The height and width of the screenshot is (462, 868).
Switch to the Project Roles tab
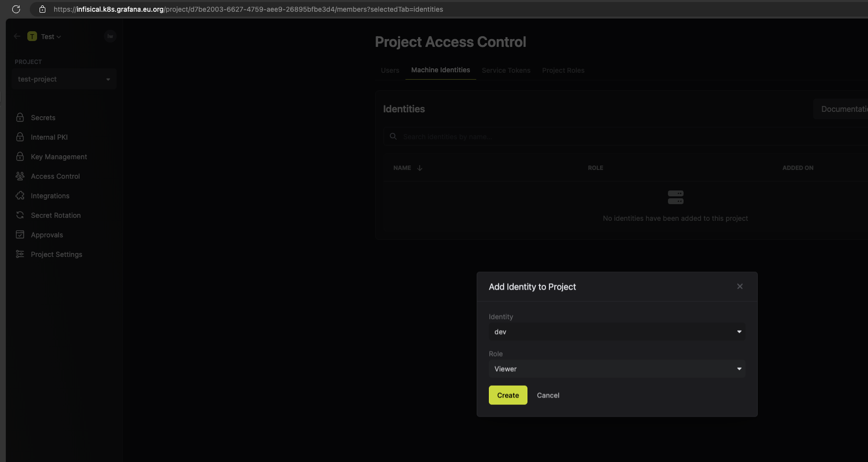pos(563,70)
